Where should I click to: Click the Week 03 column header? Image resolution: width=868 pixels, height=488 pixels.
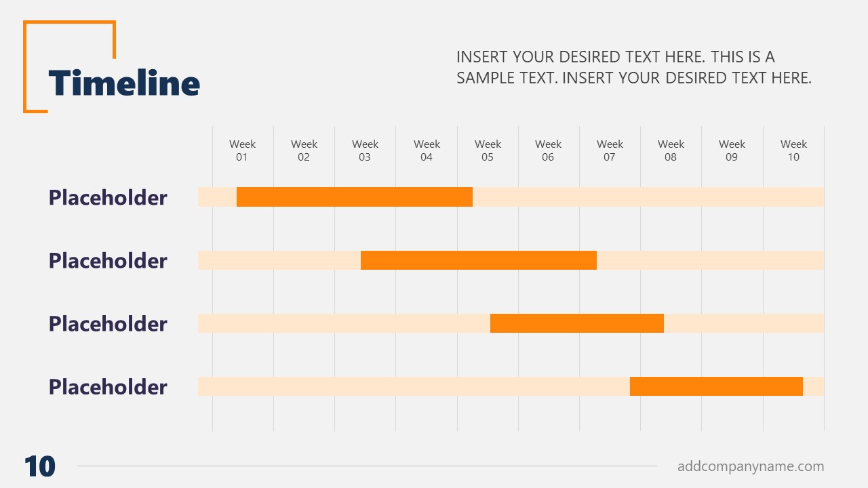(x=365, y=150)
